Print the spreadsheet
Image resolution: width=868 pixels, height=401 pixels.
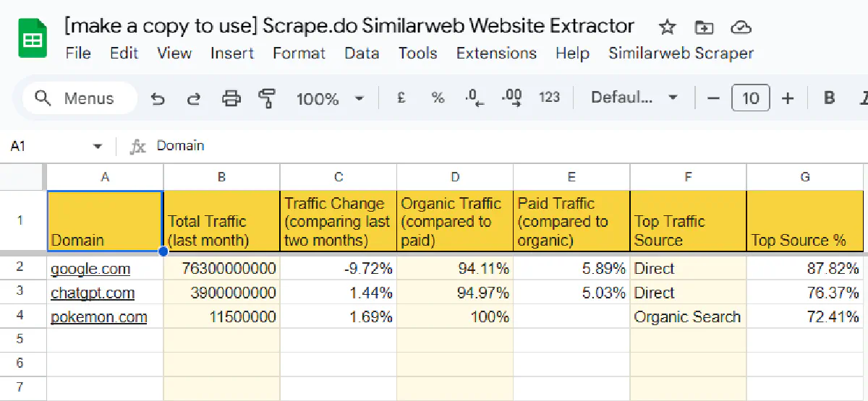tap(231, 98)
